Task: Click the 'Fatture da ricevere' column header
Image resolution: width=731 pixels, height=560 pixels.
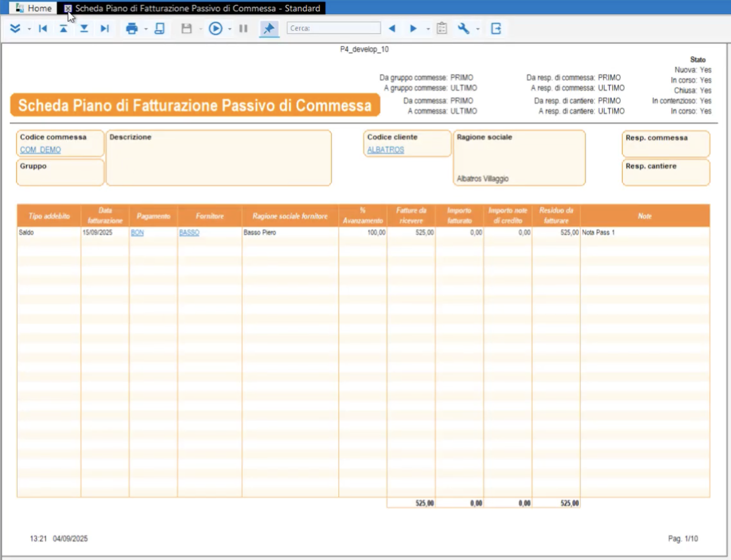Action: click(411, 216)
